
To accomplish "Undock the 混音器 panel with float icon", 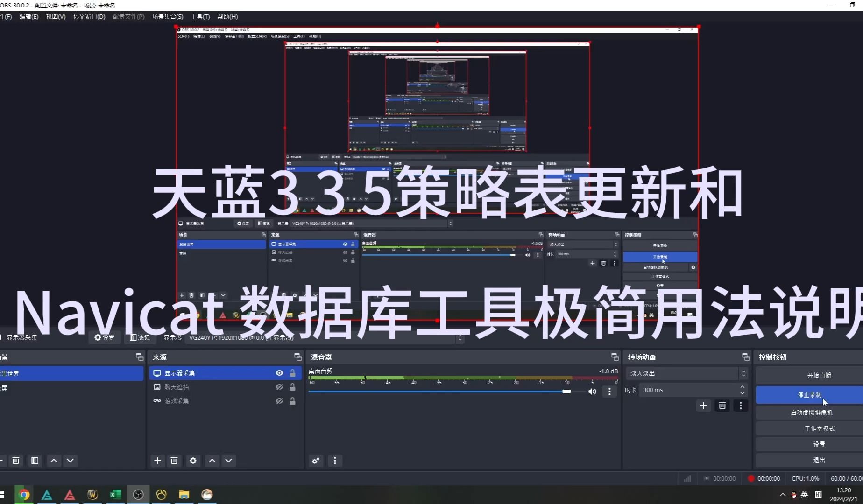I will pos(615,357).
